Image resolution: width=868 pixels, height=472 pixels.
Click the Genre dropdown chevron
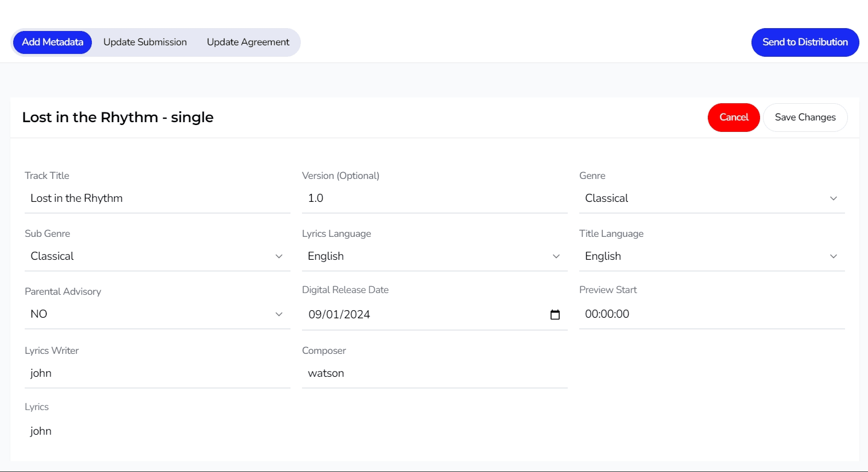pos(833,198)
